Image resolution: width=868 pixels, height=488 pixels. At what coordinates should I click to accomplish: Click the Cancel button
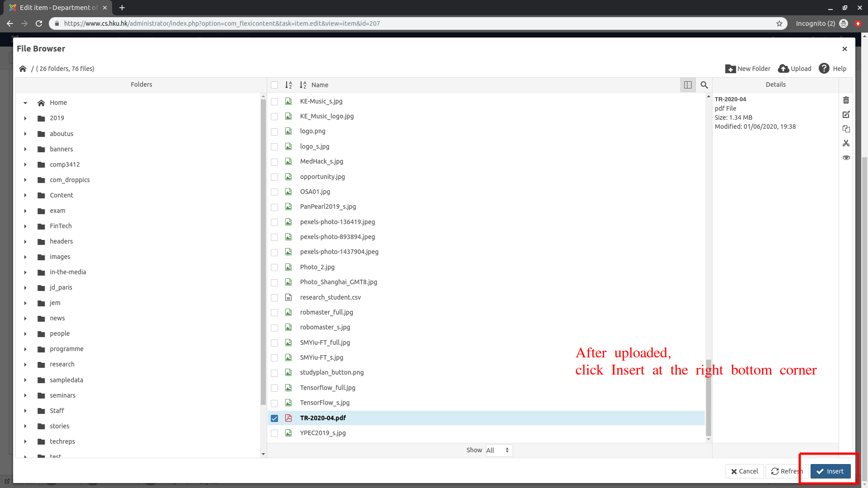(x=745, y=471)
